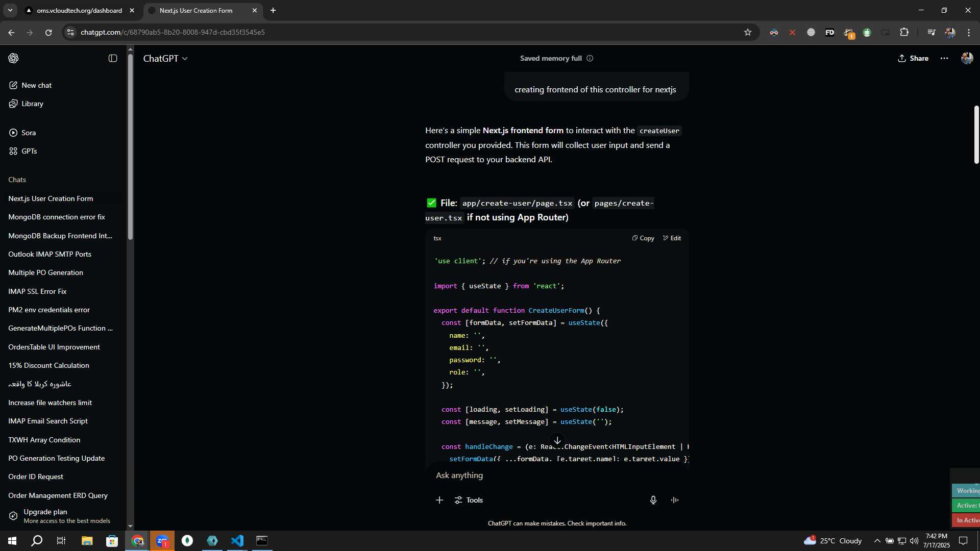
Task: Open the OrdersTable UI Improvement chat
Action: click(x=54, y=347)
